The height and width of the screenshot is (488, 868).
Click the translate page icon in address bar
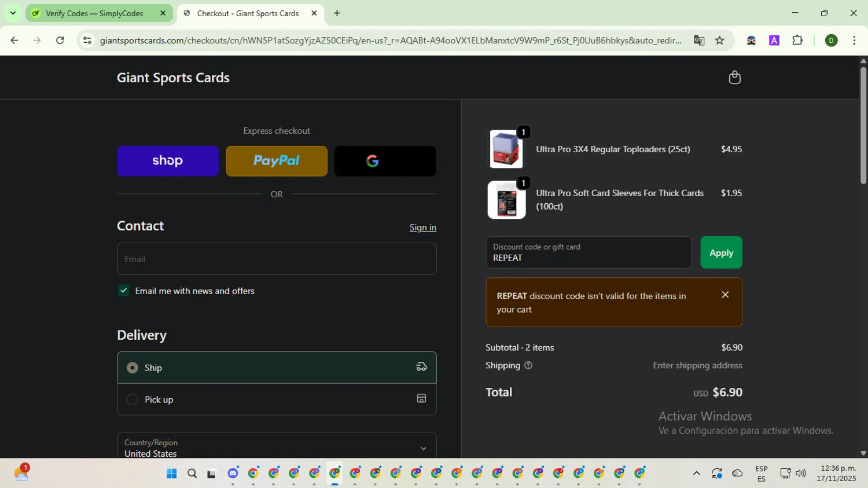[x=699, y=41]
